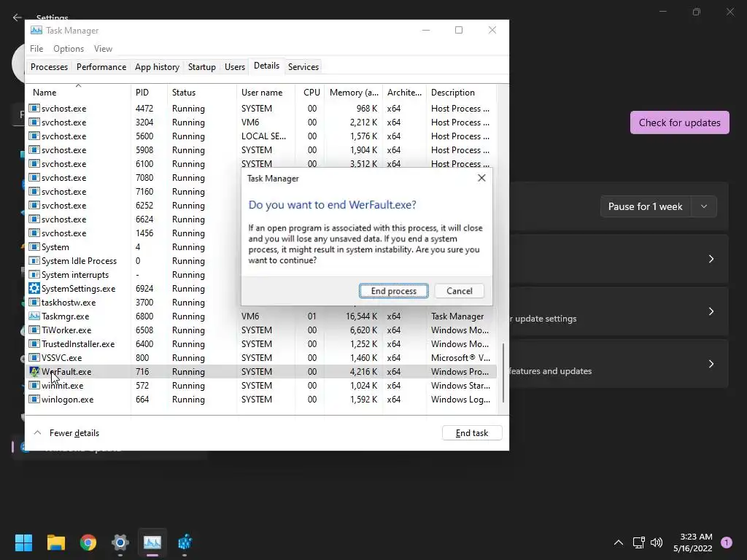Open the View menu
Screen dimensions: 747x560
point(103,49)
